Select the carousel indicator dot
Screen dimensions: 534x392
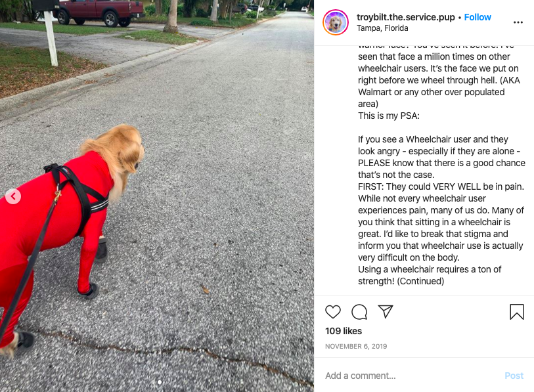[x=160, y=382]
